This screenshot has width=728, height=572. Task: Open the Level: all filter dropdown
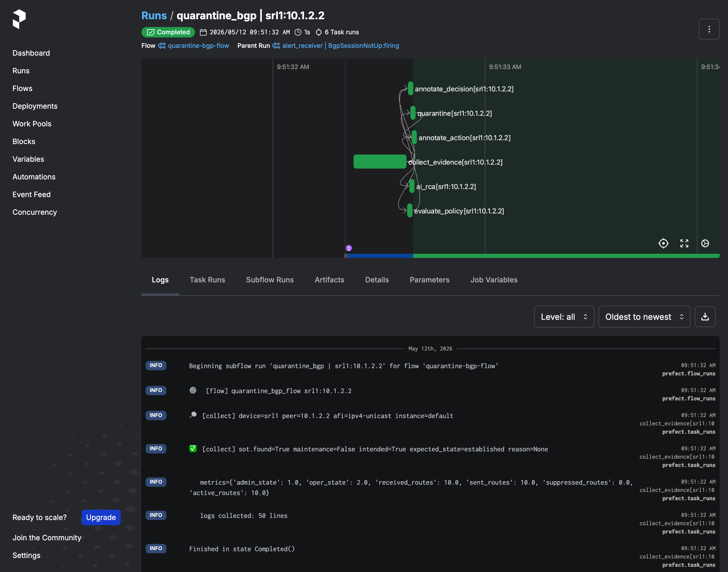[564, 317]
